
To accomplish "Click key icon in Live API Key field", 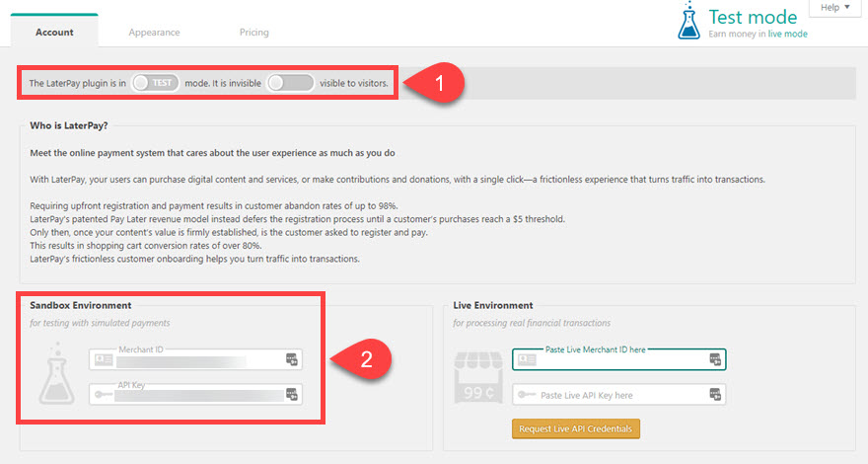I will [x=527, y=395].
